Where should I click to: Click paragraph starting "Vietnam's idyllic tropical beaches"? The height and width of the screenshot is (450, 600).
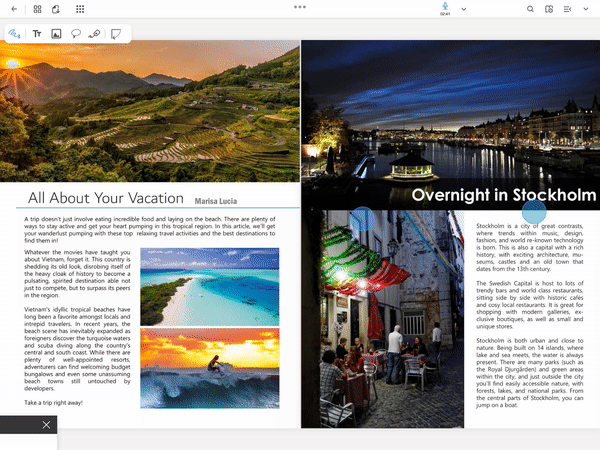pos(77,349)
